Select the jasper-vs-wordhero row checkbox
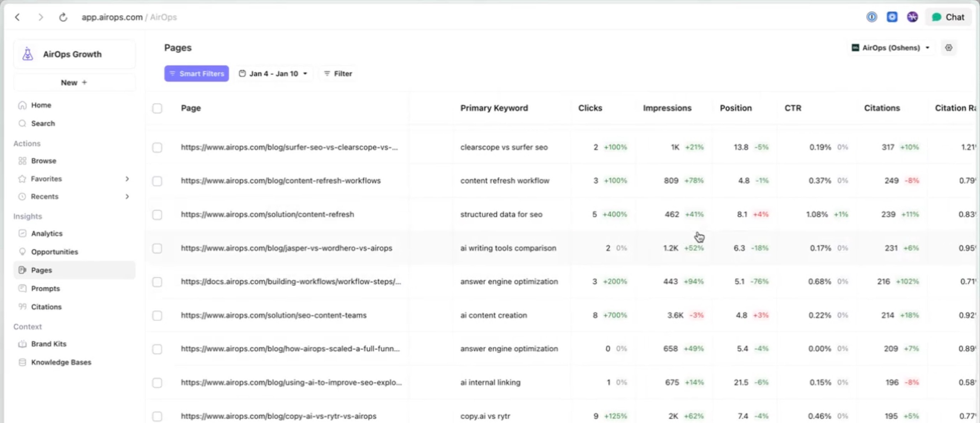 157,248
